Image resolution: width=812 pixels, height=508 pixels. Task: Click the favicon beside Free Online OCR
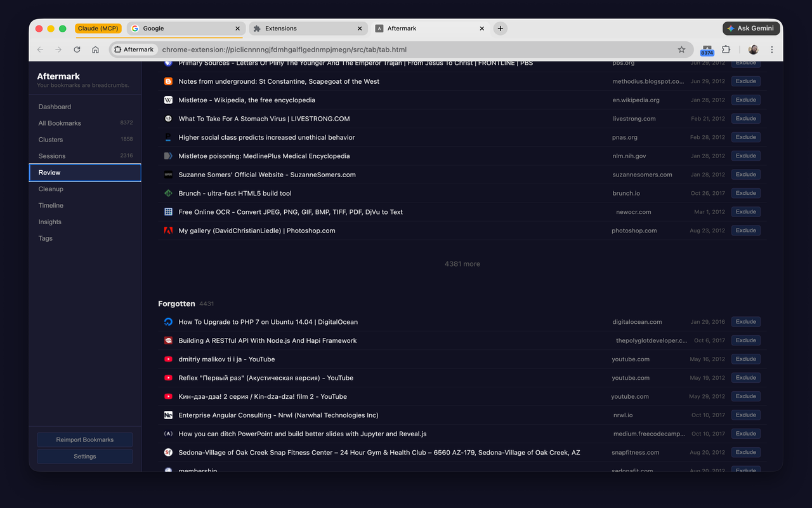point(168,212)
